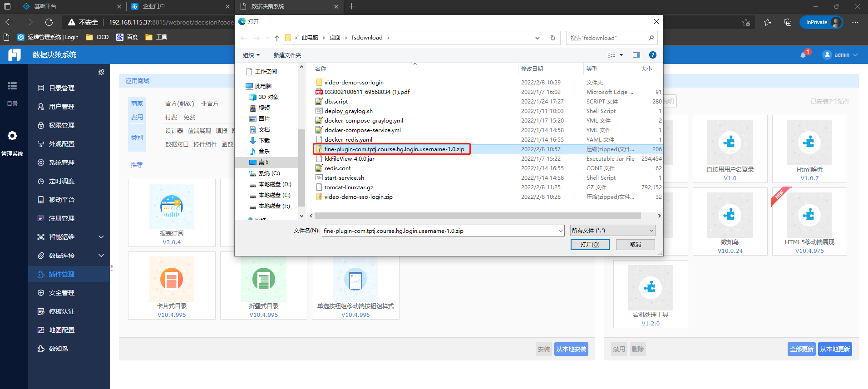Open the 组织 dropdown menu

point(251,55)
